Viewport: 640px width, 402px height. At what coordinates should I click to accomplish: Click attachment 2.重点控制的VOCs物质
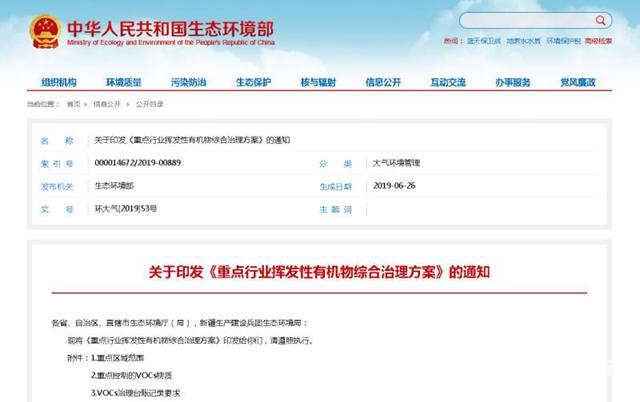coord(131,375)
